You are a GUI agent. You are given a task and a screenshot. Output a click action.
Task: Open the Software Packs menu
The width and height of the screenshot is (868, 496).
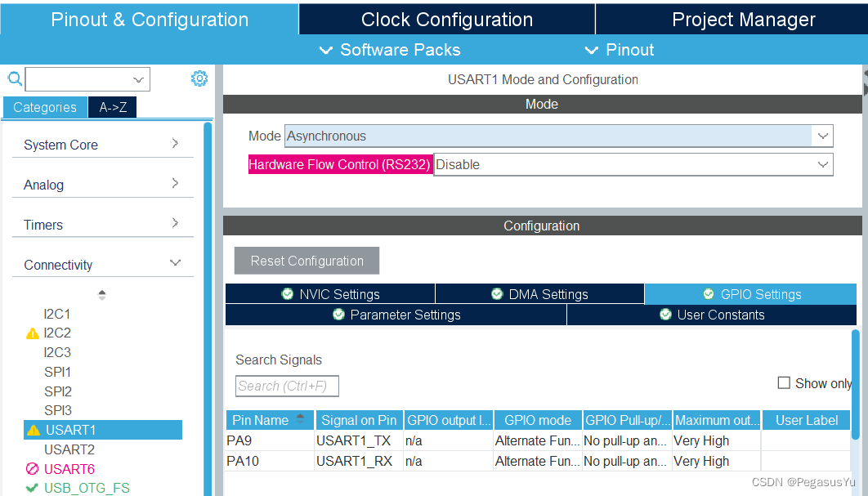pos(390,50)
